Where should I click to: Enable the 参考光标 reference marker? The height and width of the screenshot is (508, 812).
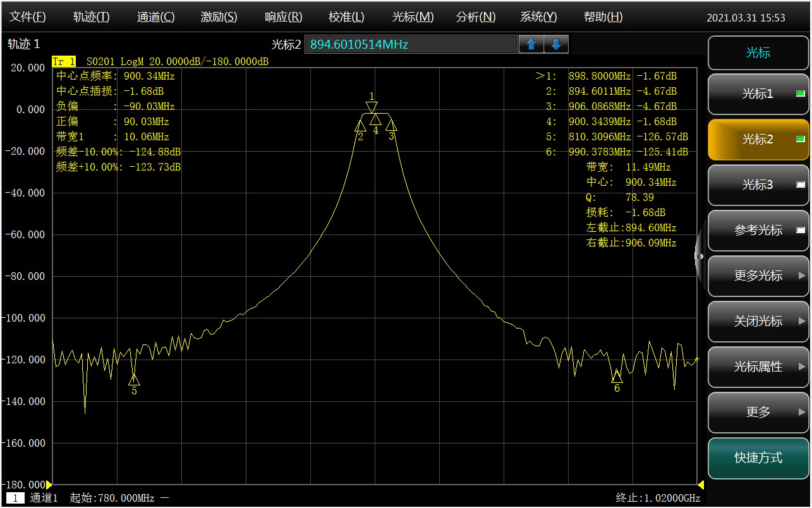758,231
